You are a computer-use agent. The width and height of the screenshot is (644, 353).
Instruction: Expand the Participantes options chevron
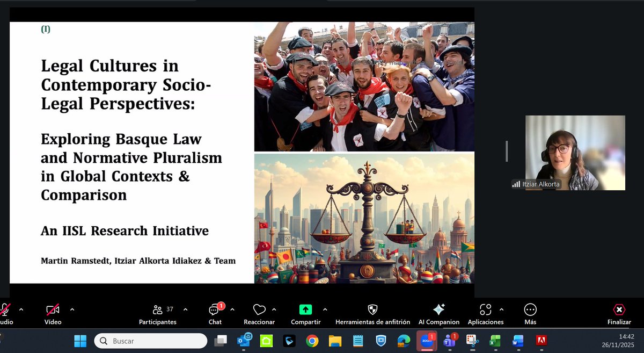click(x=185, y=309)
